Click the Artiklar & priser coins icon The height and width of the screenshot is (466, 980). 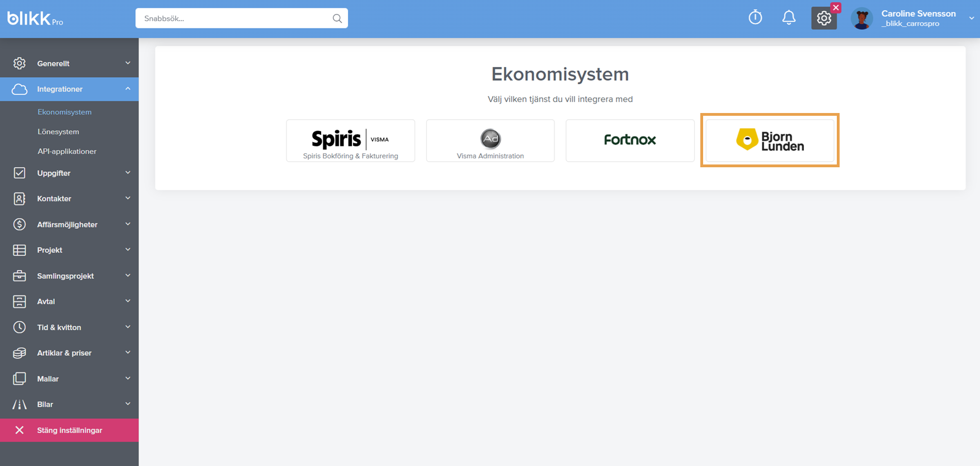(20, 353)
